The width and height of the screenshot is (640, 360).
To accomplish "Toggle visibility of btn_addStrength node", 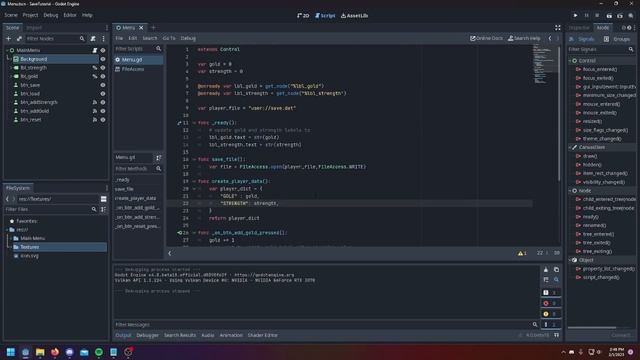I will tap(103, 102).
